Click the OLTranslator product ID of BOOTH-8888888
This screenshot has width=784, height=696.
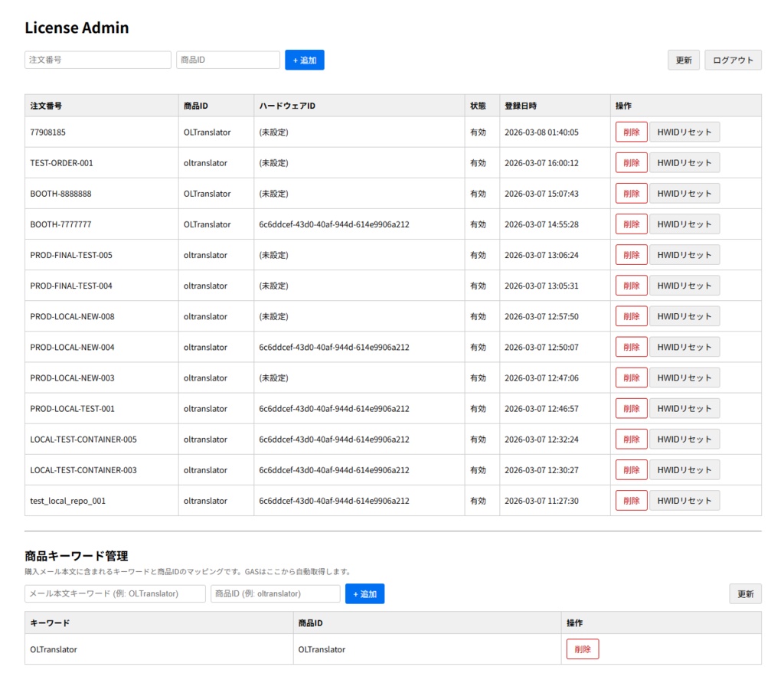207,194
